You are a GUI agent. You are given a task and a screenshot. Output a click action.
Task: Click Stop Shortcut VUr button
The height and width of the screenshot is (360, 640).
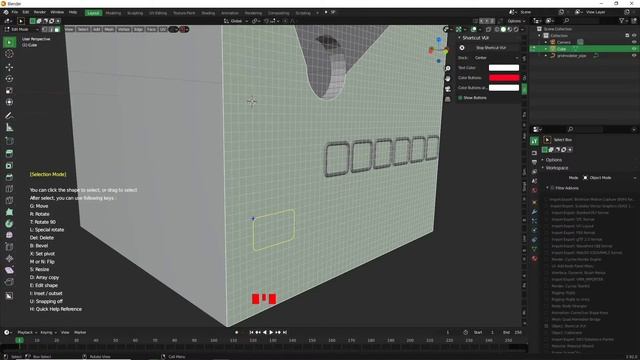491,48
